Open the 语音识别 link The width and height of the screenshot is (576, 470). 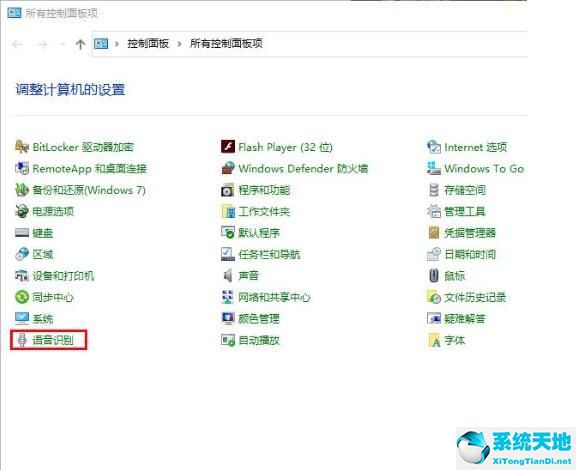(53, 340)
